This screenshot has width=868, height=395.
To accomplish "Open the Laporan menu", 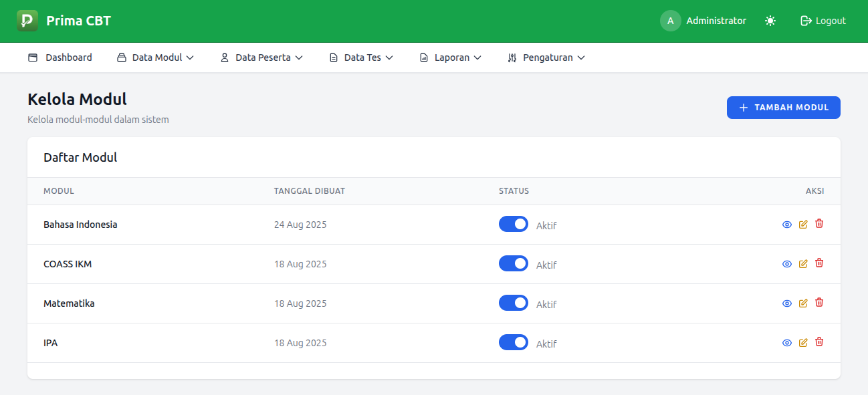I will click(451, 57).
